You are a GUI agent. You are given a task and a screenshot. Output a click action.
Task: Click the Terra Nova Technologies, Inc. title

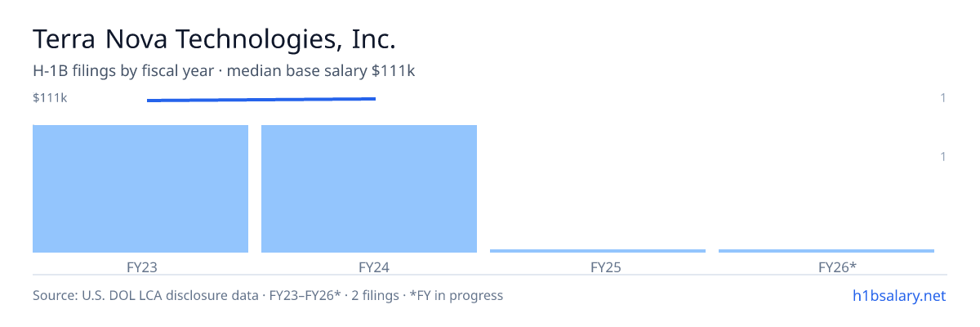214,38
